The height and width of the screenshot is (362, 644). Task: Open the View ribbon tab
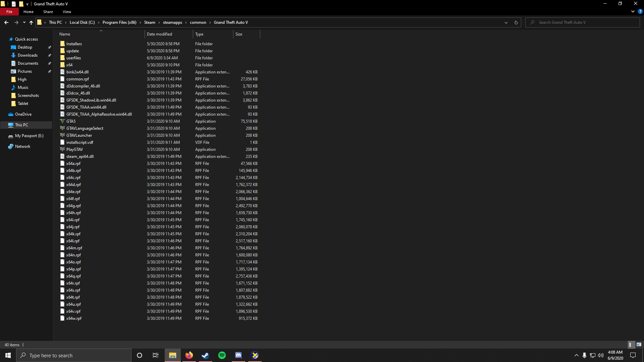coord(67,12)
